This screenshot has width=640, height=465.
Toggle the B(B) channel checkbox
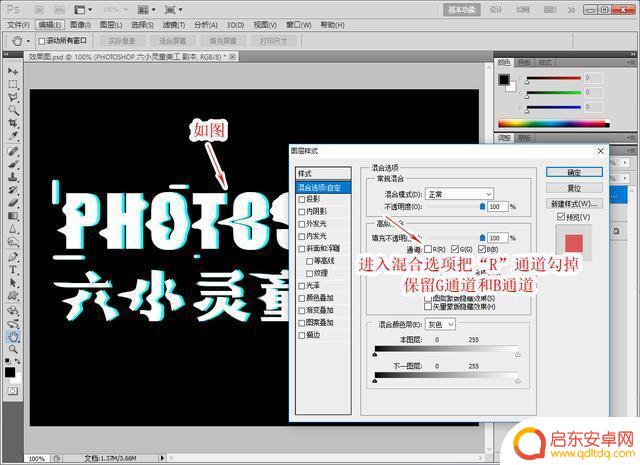point(482,249)
